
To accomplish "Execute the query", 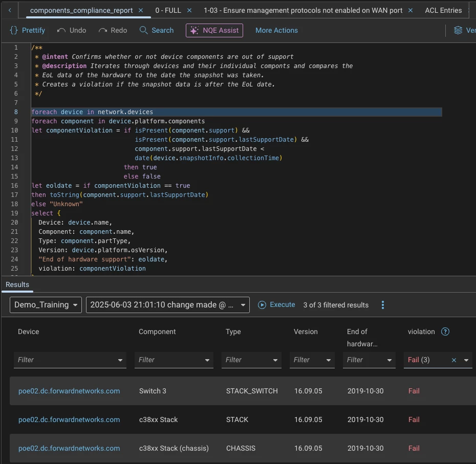I will [x=276, y=305].
